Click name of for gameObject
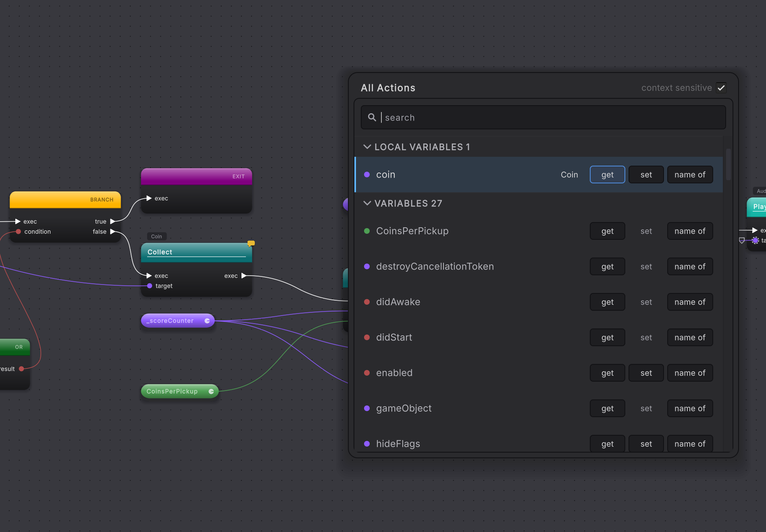This screenshot has width=766, height=532. click(x=690, y=408)
